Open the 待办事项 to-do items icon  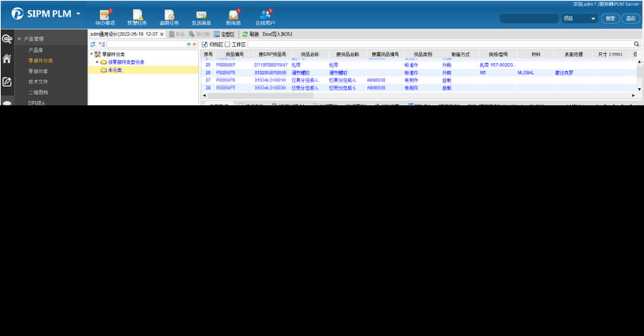(106, 15)
